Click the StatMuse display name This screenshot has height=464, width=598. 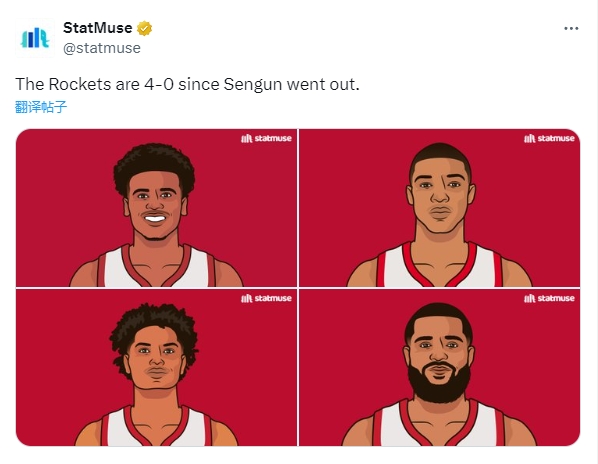[x=98, y=28]
